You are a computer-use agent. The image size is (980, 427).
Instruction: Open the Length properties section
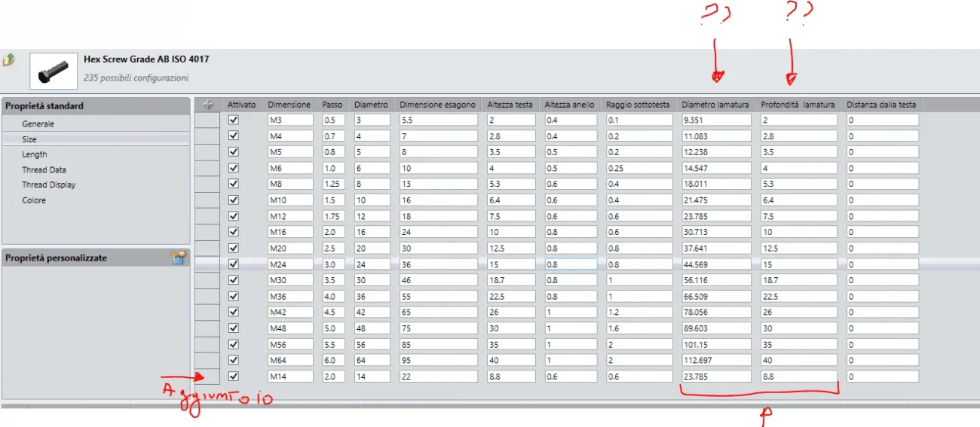[x=35, y=154]
